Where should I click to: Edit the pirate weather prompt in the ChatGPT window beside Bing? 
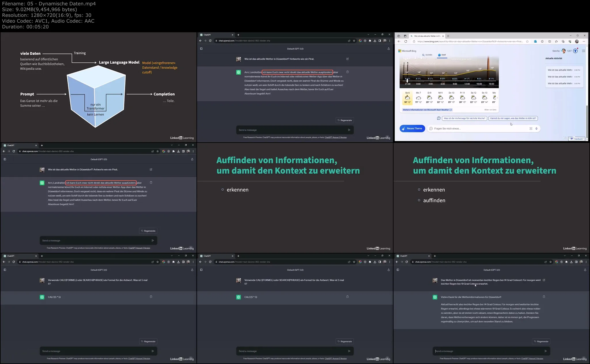click(x=347, y=59)
